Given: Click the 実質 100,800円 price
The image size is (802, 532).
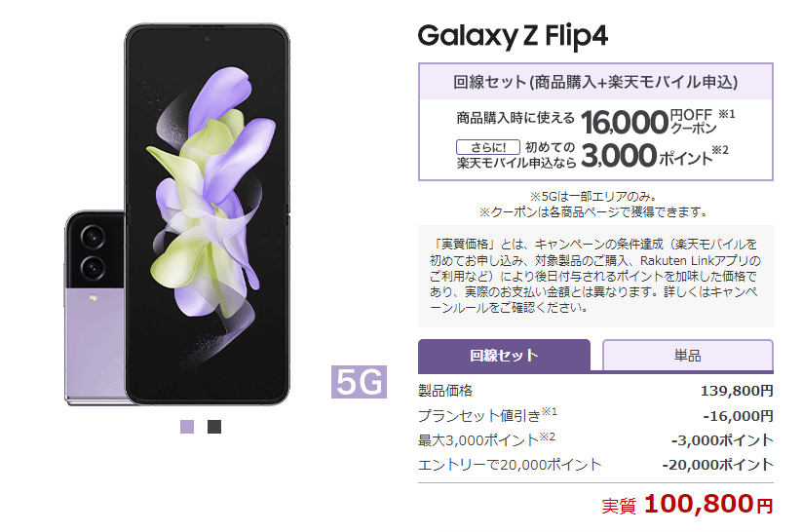Looking at the screenshot, I should [x=687, y=504].
